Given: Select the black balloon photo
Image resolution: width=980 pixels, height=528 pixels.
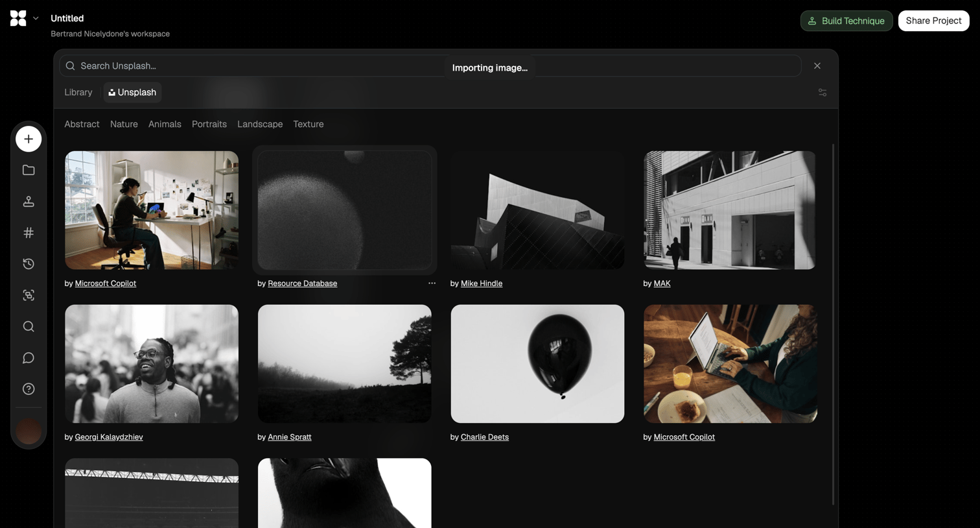Looking at the screenshot, I should click(537, 364).
